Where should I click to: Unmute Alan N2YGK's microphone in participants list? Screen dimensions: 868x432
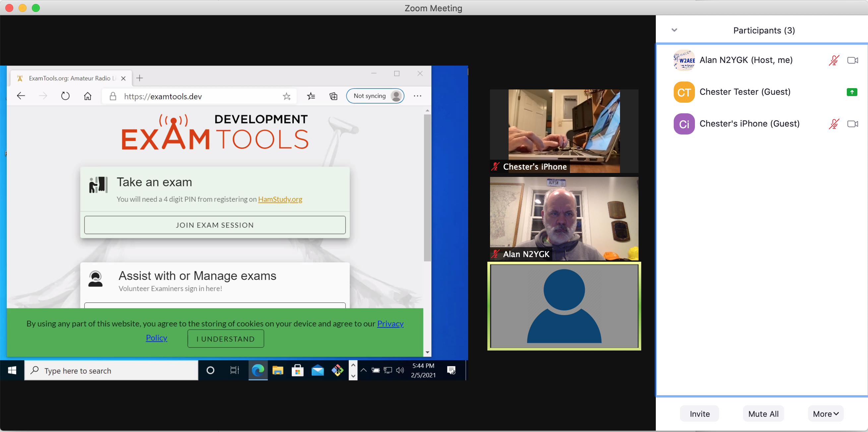[834, 60]
